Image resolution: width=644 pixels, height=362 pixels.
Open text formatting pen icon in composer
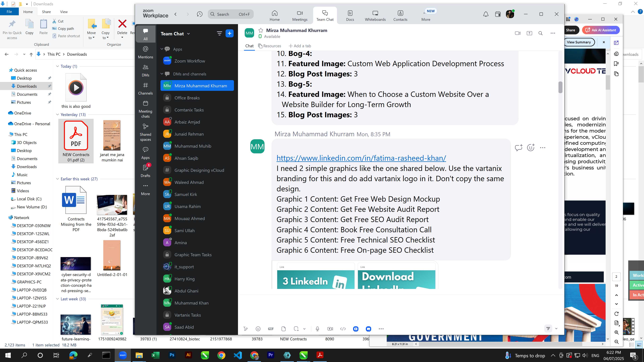pos(246,329)
